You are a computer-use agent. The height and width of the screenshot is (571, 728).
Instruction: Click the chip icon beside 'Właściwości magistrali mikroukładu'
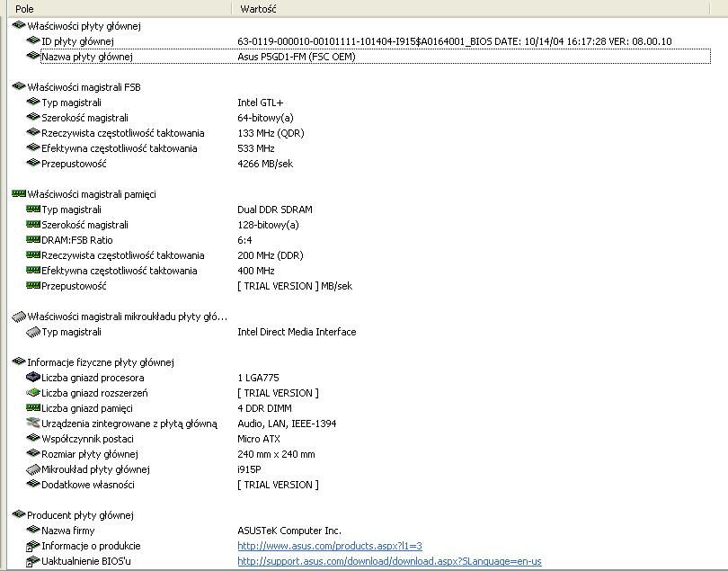tap(19, 317)
